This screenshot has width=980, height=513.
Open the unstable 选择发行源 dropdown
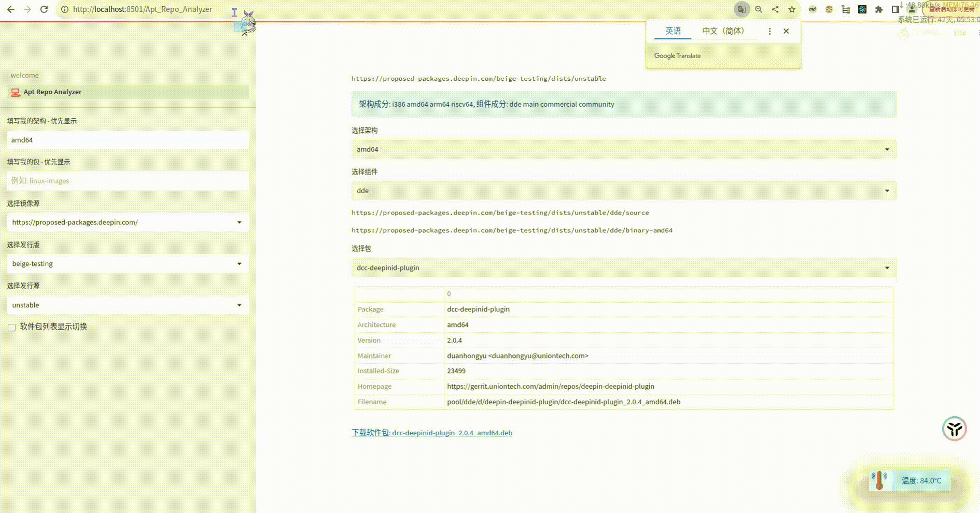click(128, 305)
